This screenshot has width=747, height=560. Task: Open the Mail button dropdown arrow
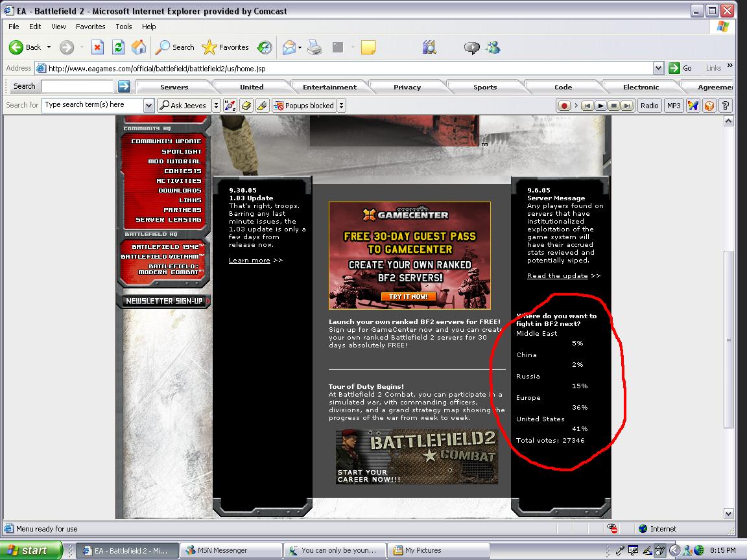point(300,47)
